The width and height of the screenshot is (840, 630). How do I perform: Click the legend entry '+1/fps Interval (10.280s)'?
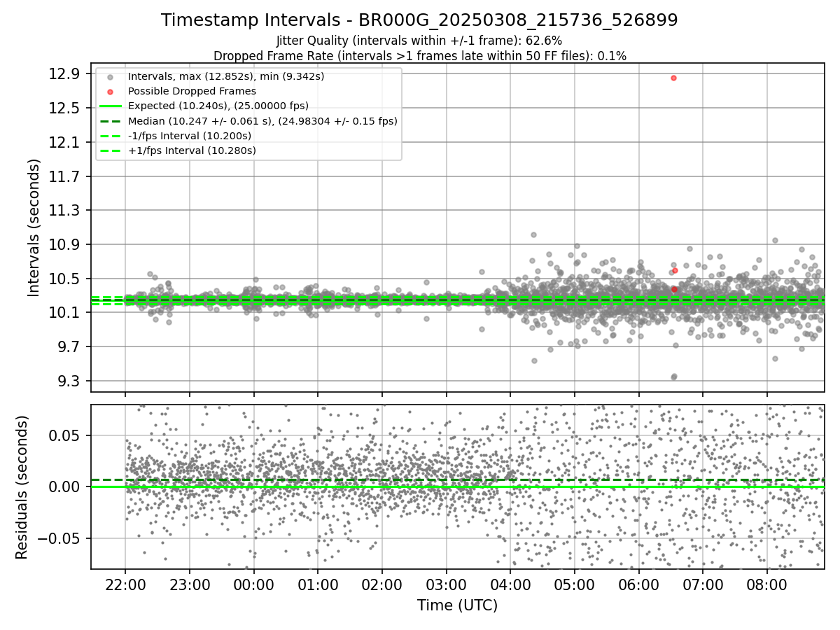(192, 150)
